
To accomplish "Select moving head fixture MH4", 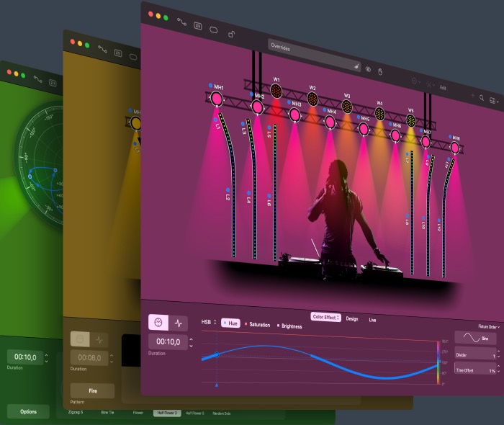I will click(330, 122).
